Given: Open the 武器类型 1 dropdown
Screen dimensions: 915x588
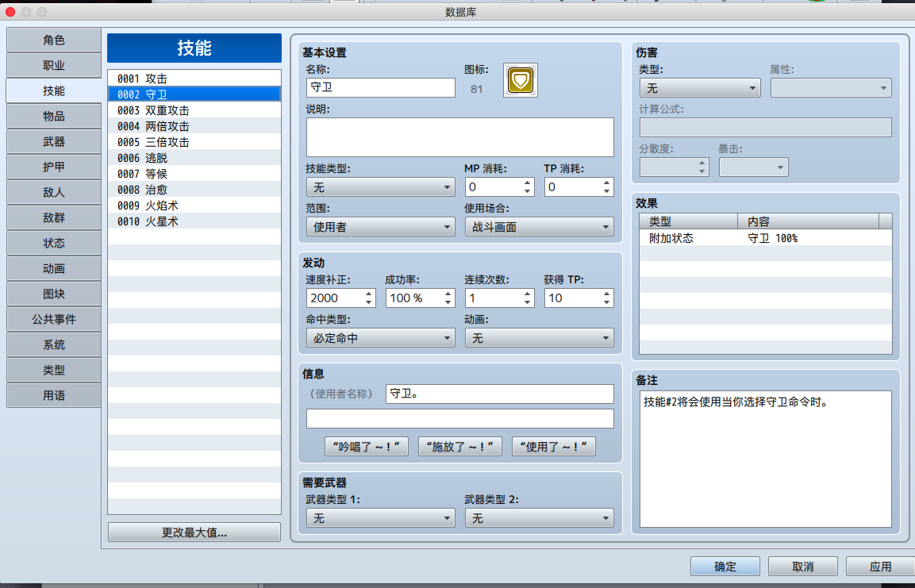Looking at the screenshot, I should tap(380, 518).
